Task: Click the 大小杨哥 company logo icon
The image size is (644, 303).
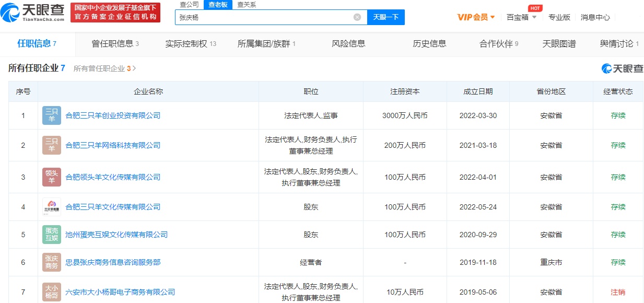Action: [x=52, y=292]
